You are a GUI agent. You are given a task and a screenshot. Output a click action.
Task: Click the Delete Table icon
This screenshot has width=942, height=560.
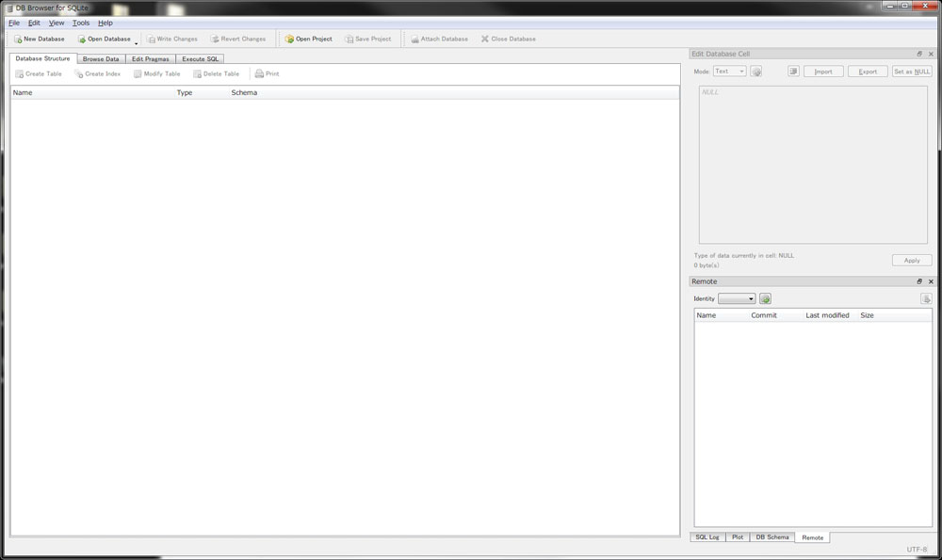coord(197,73)
